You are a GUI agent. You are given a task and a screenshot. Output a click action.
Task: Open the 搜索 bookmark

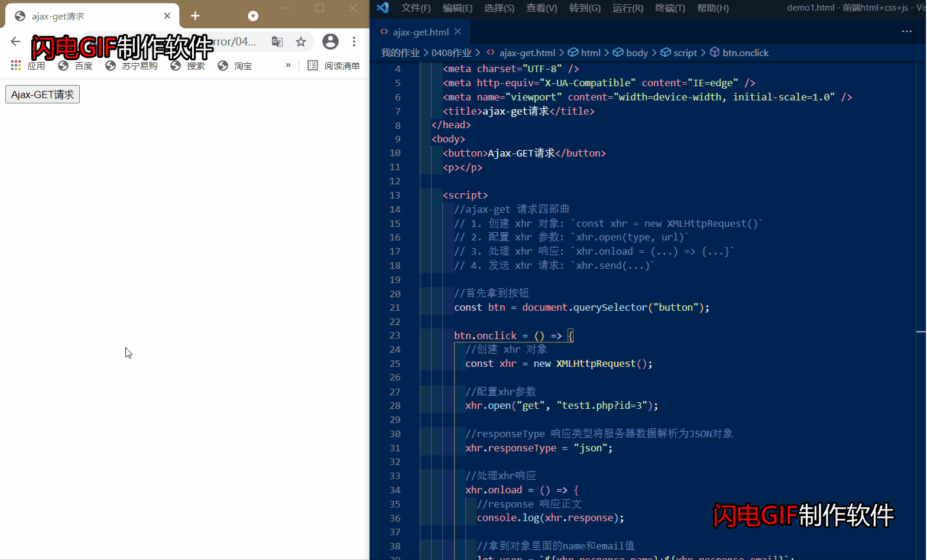tap(187, 66)
